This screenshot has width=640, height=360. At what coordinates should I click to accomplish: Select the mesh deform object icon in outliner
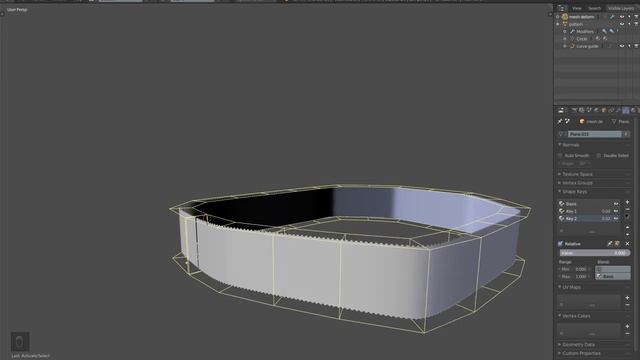click(x=565, y=17)
